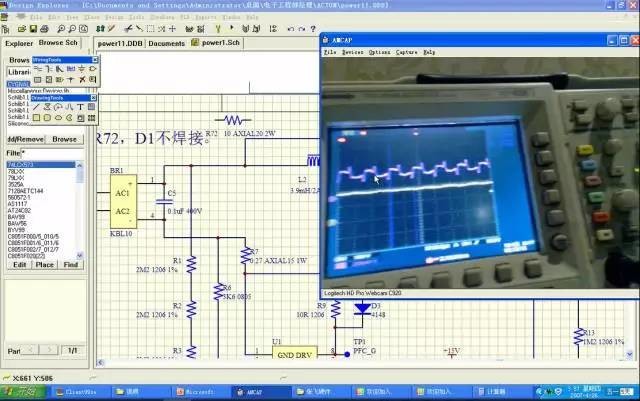Close the WiringTools floating toolbar
This screenshot has width=640, height=401.
point(96,60)
